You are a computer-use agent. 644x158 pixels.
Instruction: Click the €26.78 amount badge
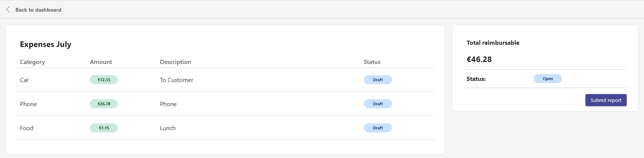point(104,104)
